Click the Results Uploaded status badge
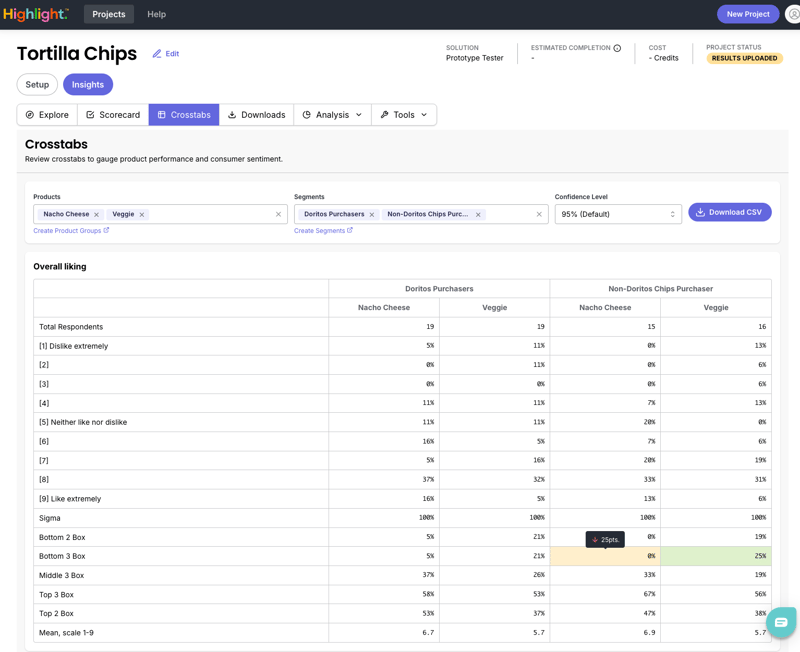This screenshot has height=652, width=800. click(x=744, y=58)
